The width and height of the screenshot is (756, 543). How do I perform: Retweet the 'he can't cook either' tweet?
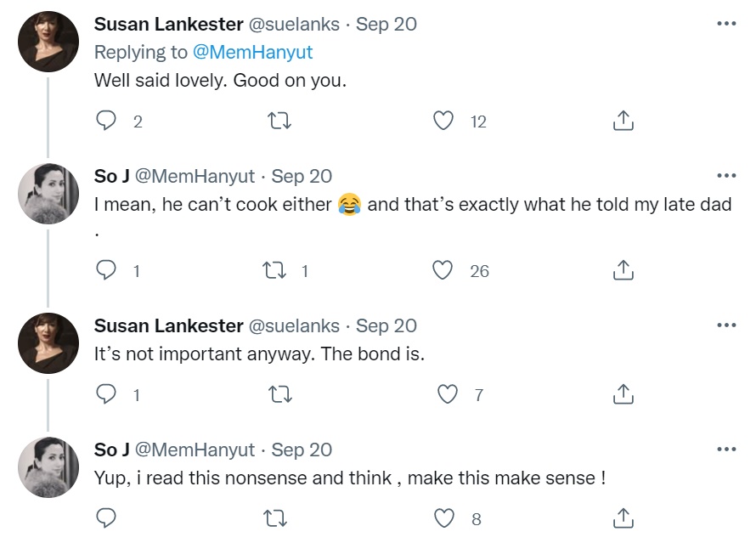coord(274,270)
